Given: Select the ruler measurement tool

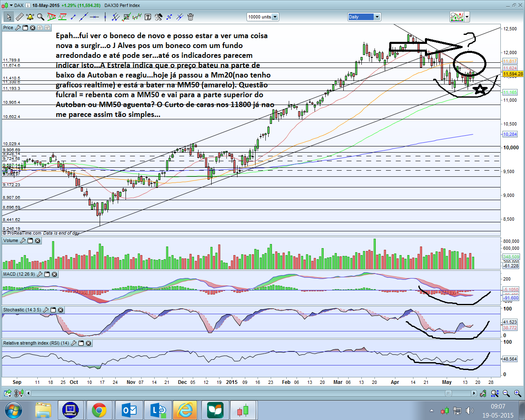Looking at the screenshot, I should (19, 17).
